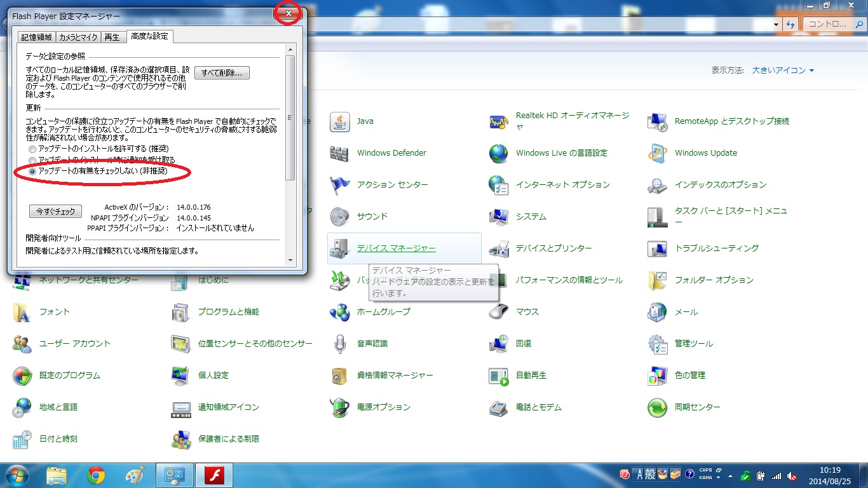Select アップデートのインストール時に通知を受け取る radio

click(32, 160)
